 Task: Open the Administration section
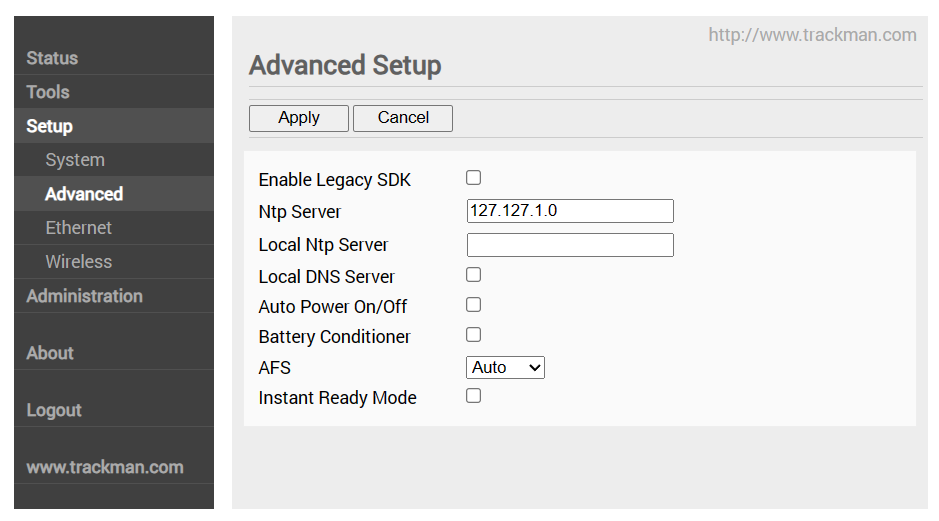[x=84, y=296]
